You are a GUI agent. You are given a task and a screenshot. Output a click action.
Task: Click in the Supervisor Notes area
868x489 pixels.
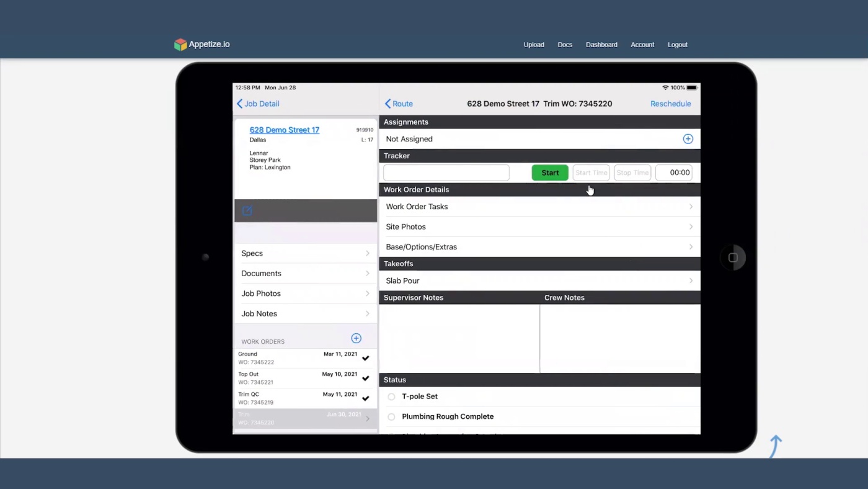point(459,338)
